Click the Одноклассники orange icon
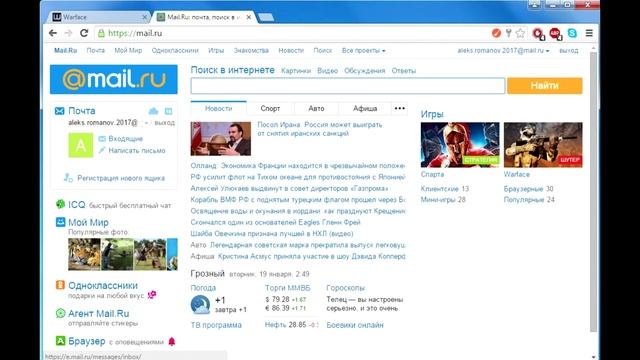 pos(60,285)
